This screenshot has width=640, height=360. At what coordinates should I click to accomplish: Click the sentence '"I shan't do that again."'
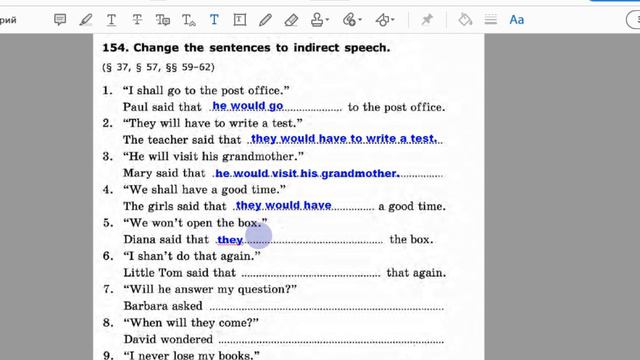[192, 256]
